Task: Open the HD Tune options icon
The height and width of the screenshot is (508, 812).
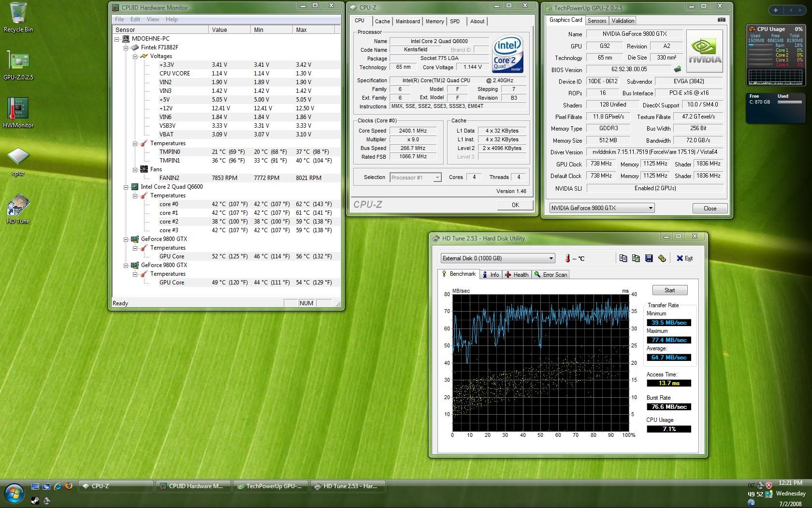Action: click(662, 258)
